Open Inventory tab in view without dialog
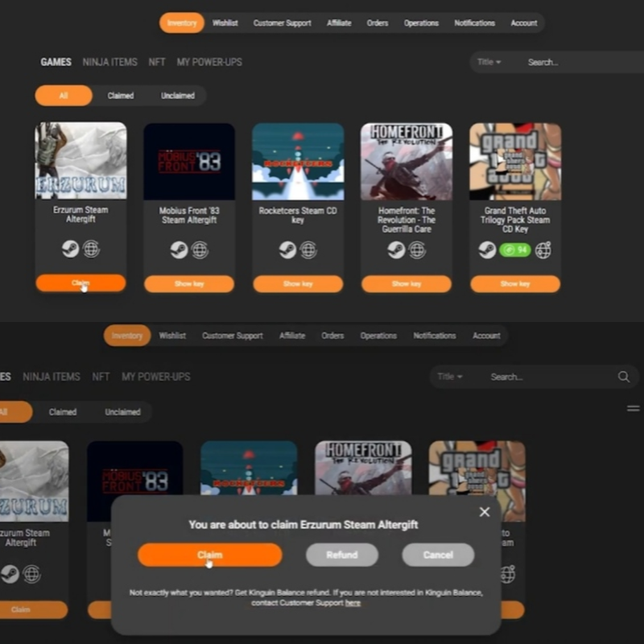Image resolution: width=644 pixels, height=644 pixels. pos(182,23)
